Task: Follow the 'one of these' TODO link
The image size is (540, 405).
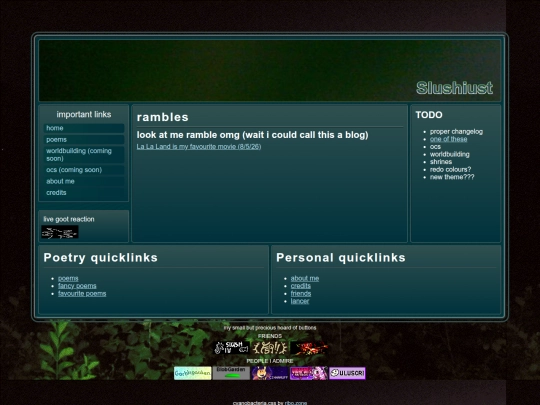Action: (448, 139)
